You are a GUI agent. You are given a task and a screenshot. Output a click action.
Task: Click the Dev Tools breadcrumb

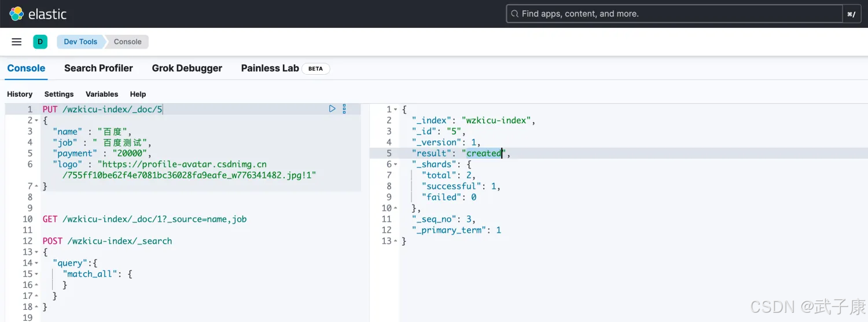click(x=80, y=42)
